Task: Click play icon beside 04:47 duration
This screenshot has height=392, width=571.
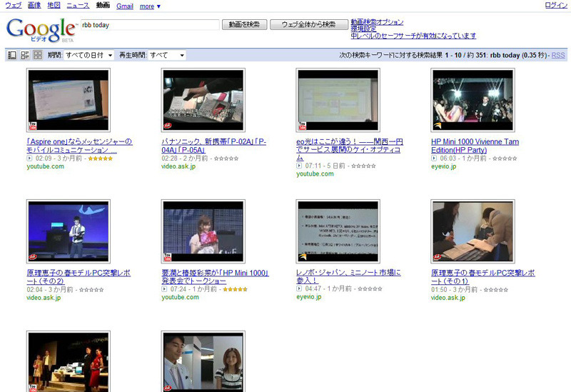Action: (x=299, y=288)
